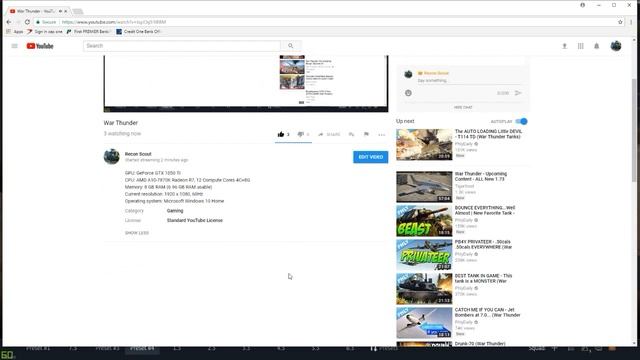Image resolution: width=640 pixels, height=360 pixels.
Task: Select Preset #1 in War Thunder window
Action: pos(38,349)
